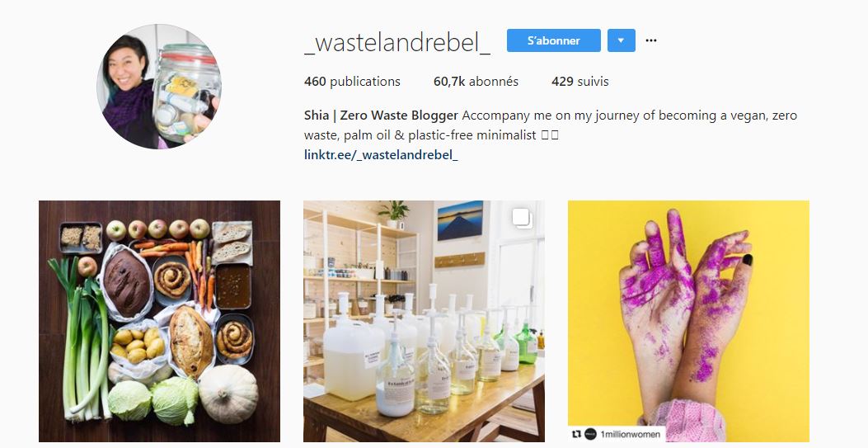This screenshot has width=868, height=448.
Task: Click the landscape painting in shop photo
Action: [460, 219]
